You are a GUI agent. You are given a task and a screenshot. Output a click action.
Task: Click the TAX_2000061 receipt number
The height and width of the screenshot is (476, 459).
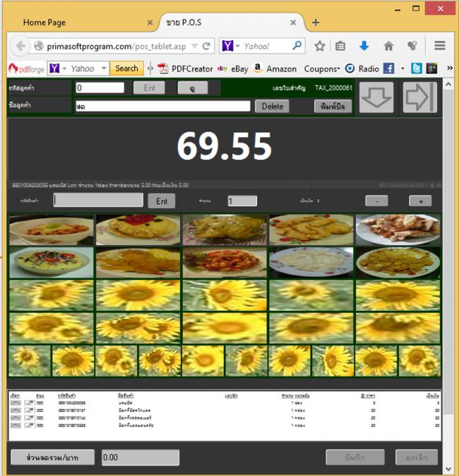tap(333, 88)
